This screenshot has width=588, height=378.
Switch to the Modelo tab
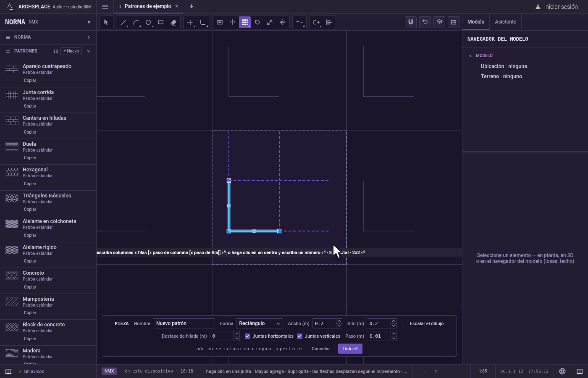click(476, 22)
